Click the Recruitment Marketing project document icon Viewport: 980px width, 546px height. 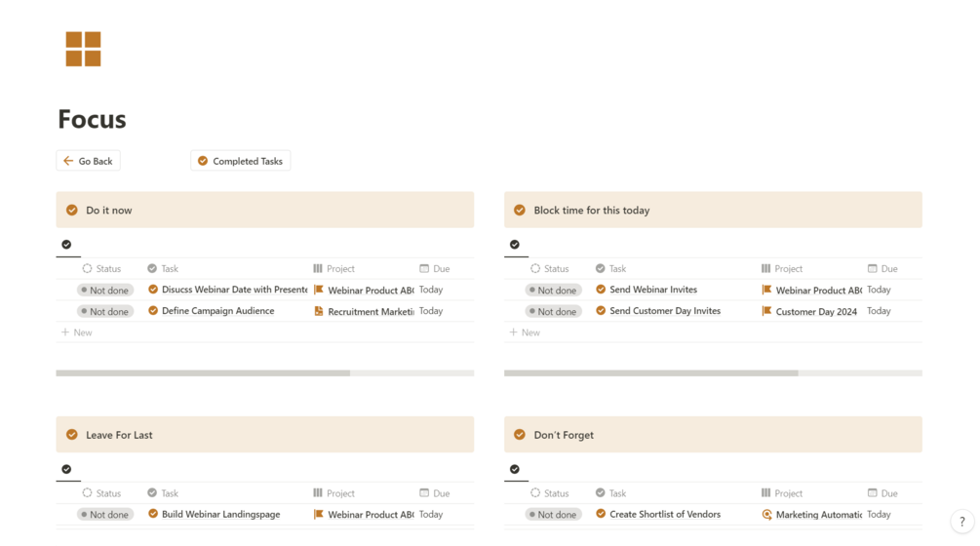[319, 311]
